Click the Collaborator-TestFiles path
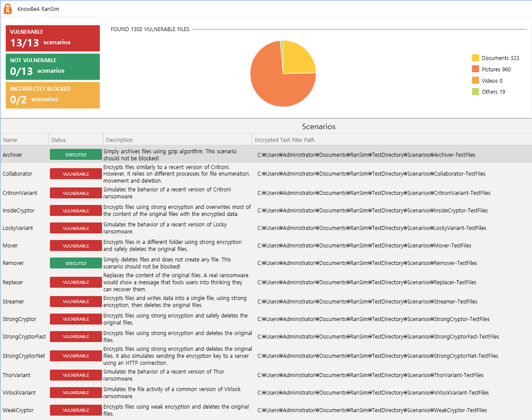Viewport: 532px width, 420px height. pos(371,174)
